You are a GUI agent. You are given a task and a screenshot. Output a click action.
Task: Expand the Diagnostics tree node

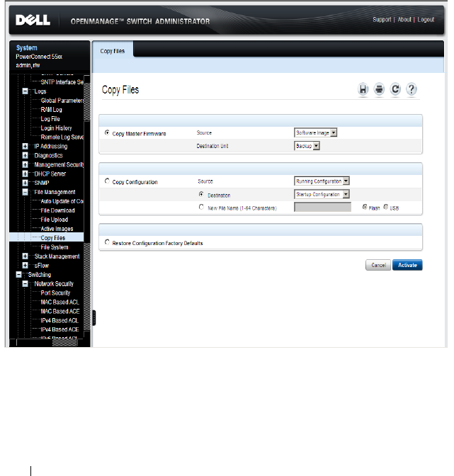click(25, 155)
